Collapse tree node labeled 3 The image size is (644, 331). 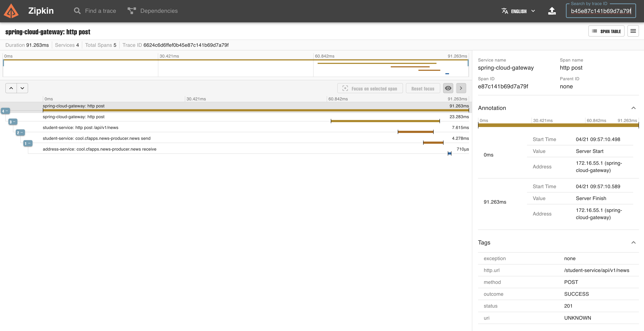(x=13, y=122)
